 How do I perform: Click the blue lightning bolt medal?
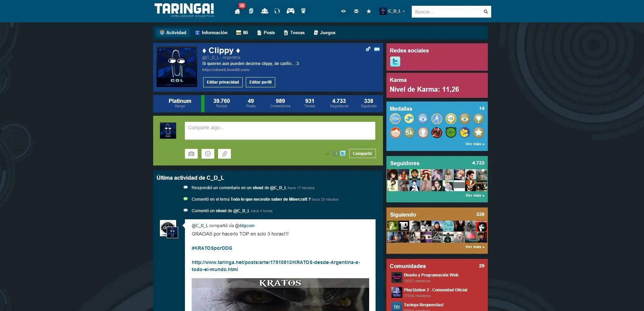437,119
